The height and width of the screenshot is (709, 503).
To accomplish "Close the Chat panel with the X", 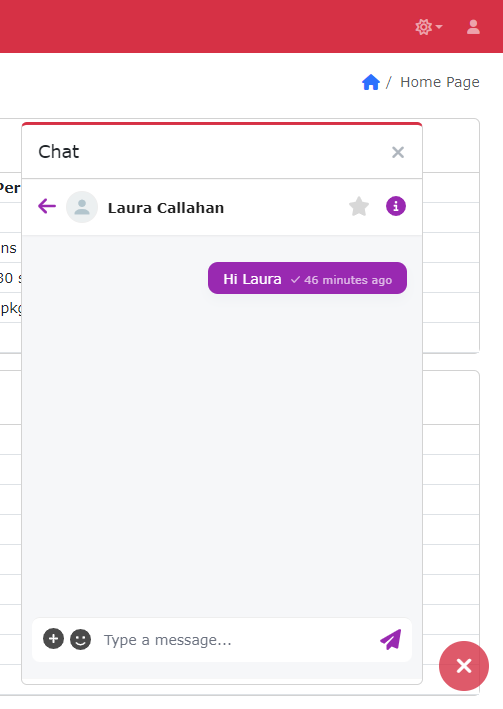I will 398,152.
